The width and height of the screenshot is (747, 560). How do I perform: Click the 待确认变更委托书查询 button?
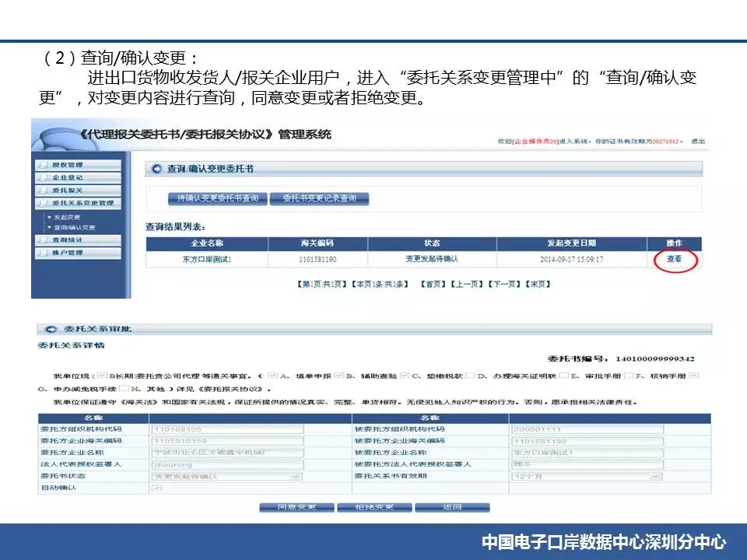(x=218, y=199)
